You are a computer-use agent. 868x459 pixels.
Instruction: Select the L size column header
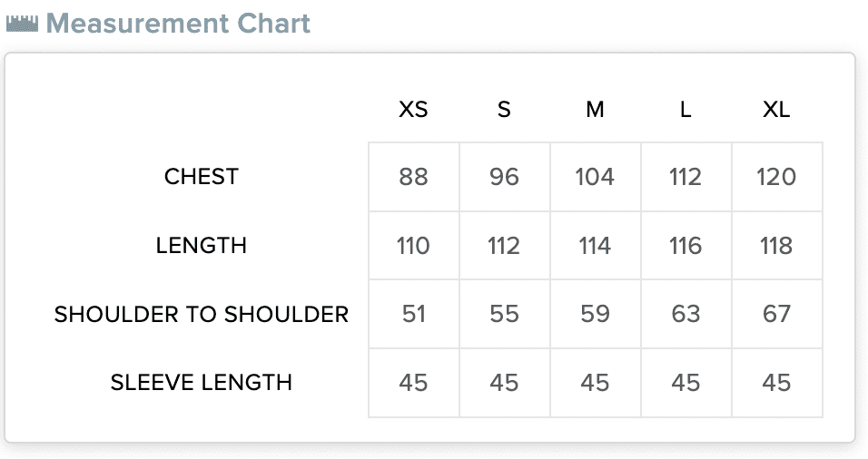(x=686, y=110)
